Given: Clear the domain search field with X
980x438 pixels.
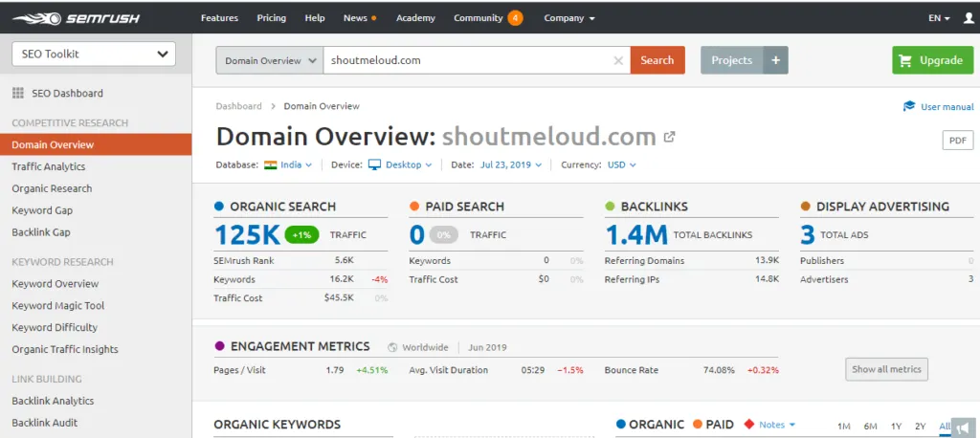Looking at the screenshot, I should (618, 60).
